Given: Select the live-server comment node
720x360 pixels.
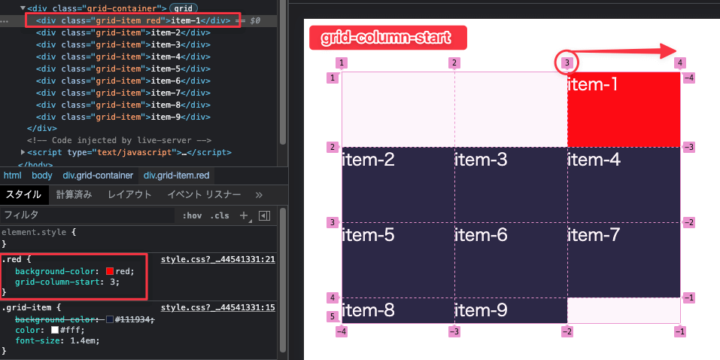Looking at the screenshot, I should (x=119, y=140).
